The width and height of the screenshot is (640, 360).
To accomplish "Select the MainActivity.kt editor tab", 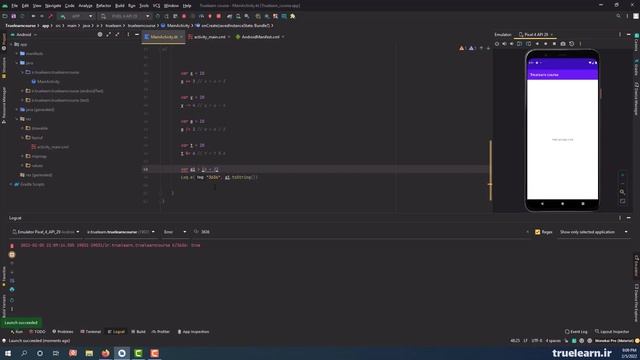I will click(x=164, y=37).
